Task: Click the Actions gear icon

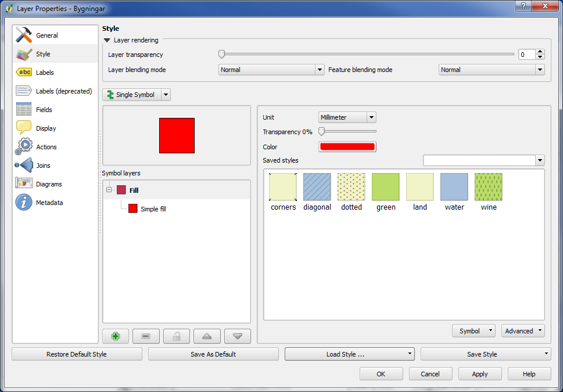Action: (x=24, y=146)
